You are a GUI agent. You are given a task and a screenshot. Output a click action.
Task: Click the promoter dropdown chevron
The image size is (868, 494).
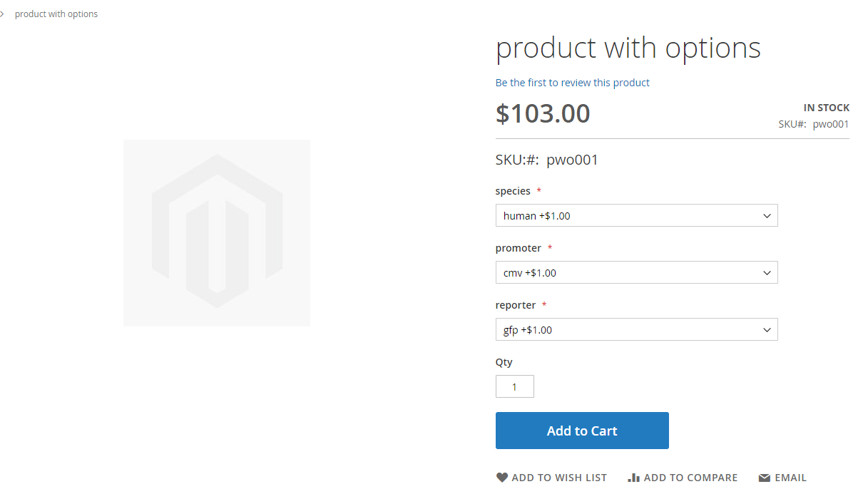point(767,272)
